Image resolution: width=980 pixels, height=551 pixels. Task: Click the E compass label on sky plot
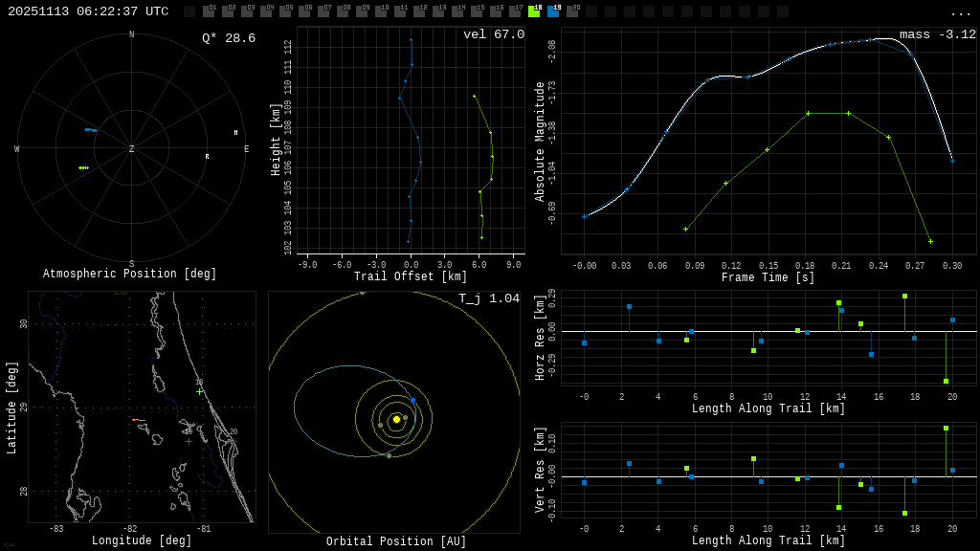point(246,148)
